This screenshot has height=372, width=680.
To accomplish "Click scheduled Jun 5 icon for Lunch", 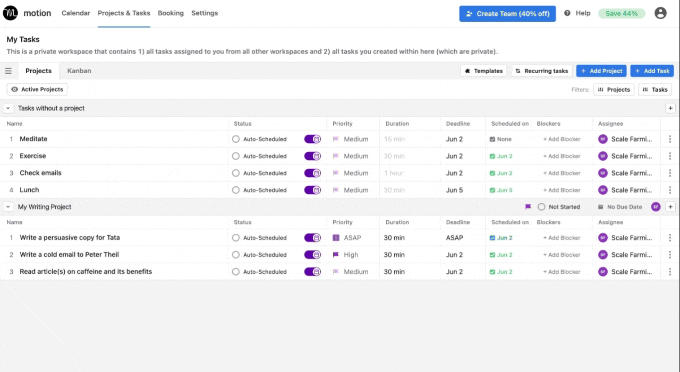I will tap(492, 190).
